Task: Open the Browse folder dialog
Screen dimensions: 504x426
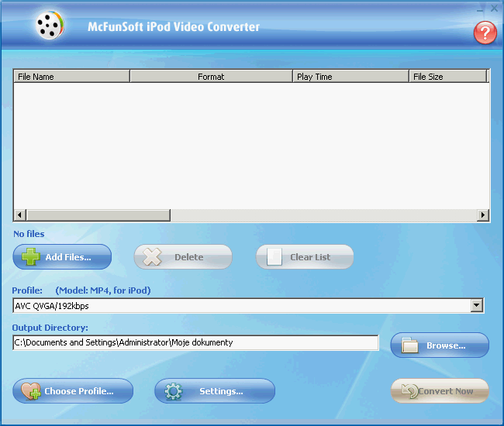Action: 440,345
